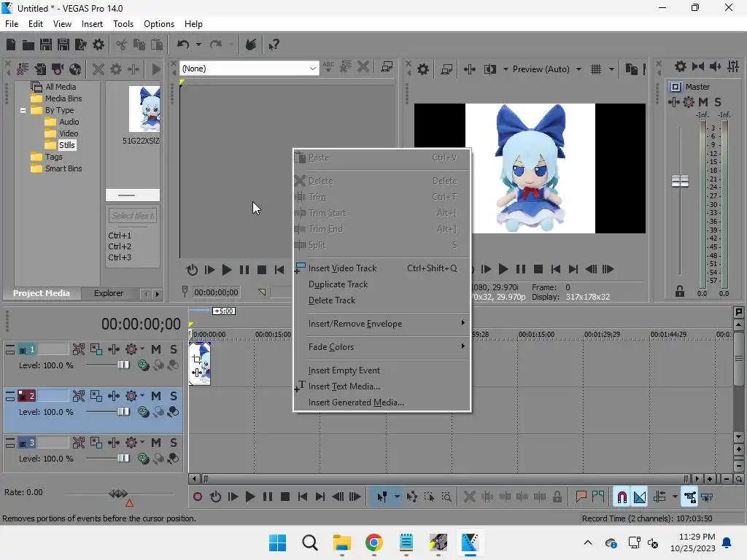
Task: Toggle Enable Snapping magnet button
Action: 622,497
